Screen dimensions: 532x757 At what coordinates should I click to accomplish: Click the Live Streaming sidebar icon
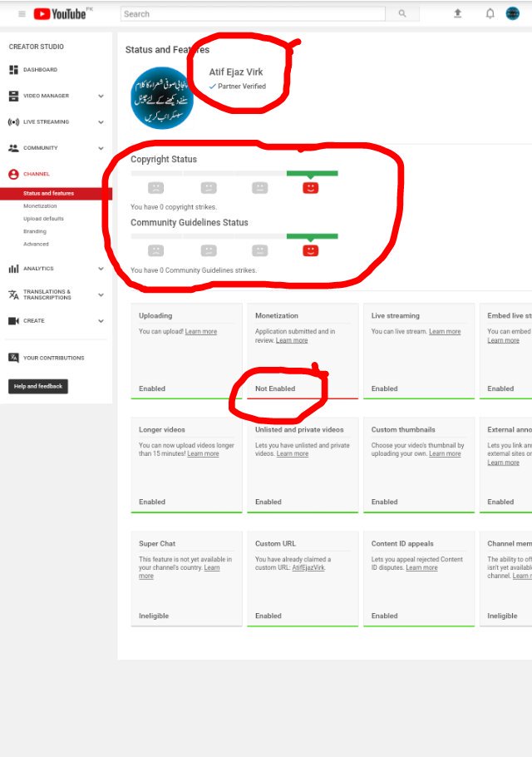tap(13, 121)
